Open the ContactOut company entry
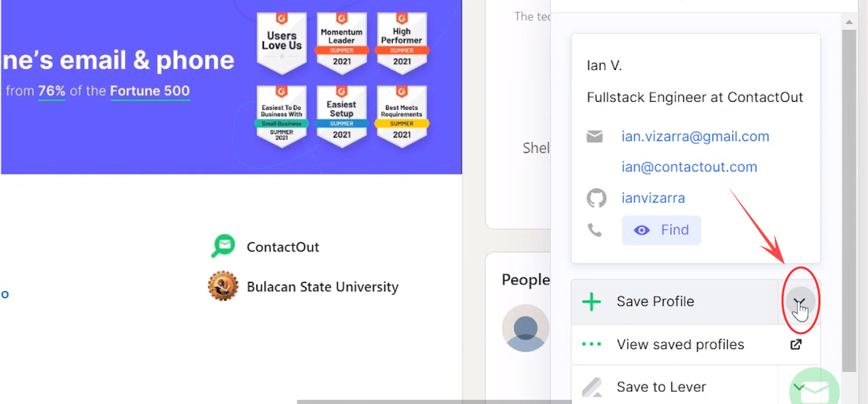The height and width of the screenshot is (404, 868). (x=283, y=247)
